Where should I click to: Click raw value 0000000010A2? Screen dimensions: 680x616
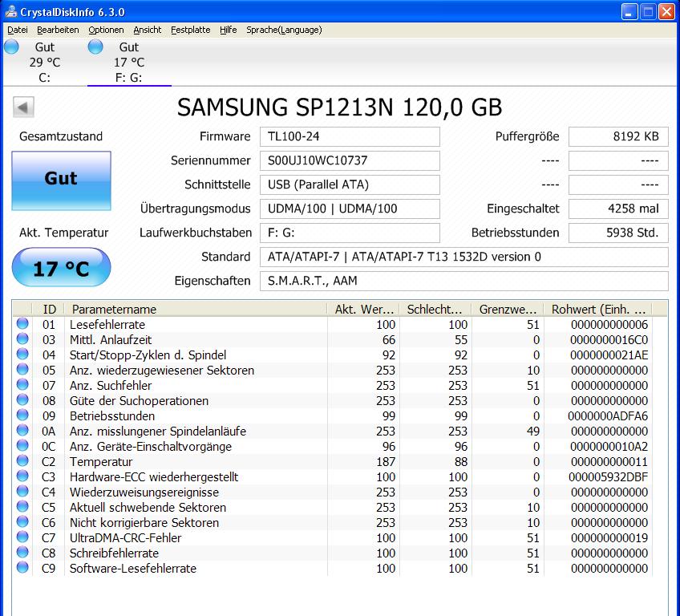(x=609, y=447)
